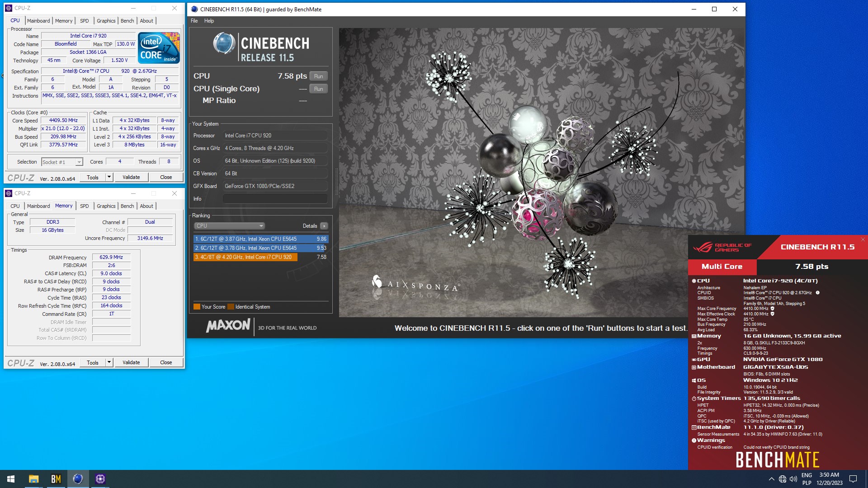Open the File menu in Cinebench
This screenshot has width=868, height=488.
[x=194, y=21]
